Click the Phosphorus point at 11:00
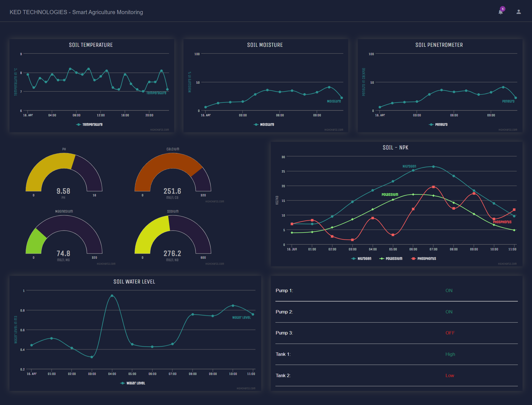 514,210
